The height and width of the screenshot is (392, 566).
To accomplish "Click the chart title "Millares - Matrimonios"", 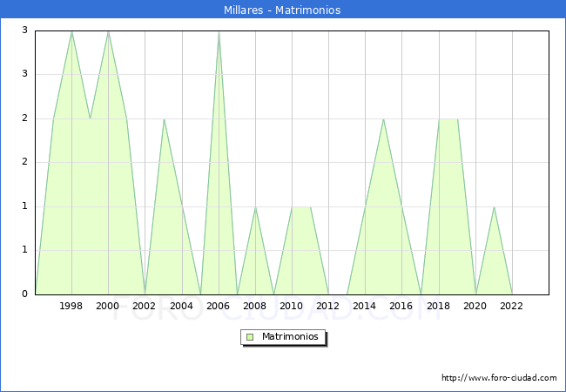I will click(x=282, y=10).
